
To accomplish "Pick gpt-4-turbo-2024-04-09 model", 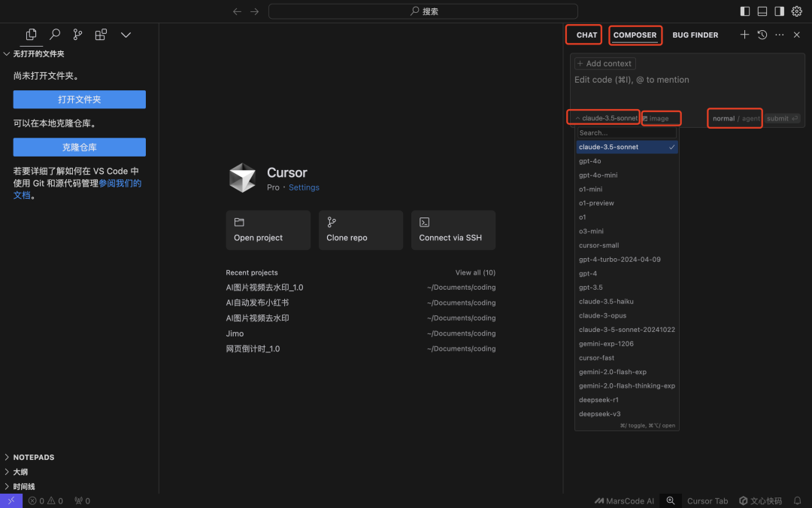I will (x=626, y=259).
